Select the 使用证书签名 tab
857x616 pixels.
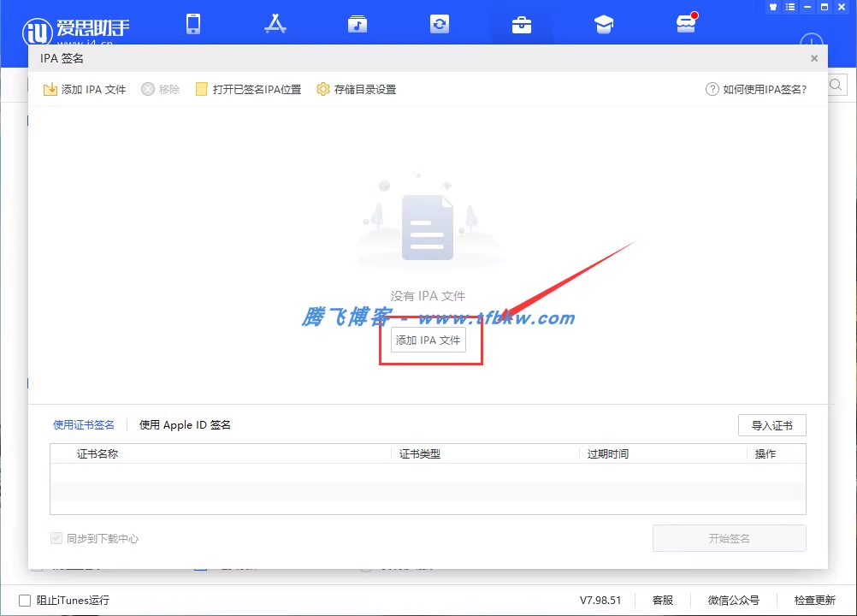point(83,424)
